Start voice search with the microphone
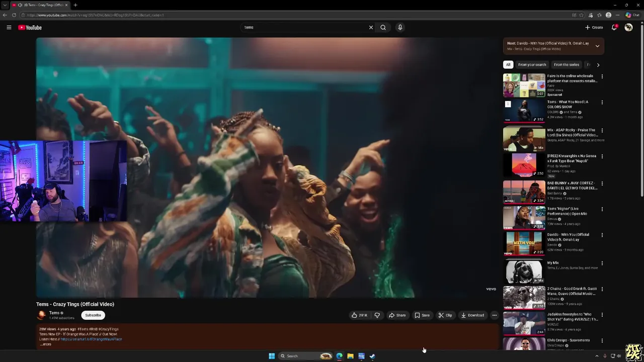Viewport: 644px width, 362px height. click(400, 28)
